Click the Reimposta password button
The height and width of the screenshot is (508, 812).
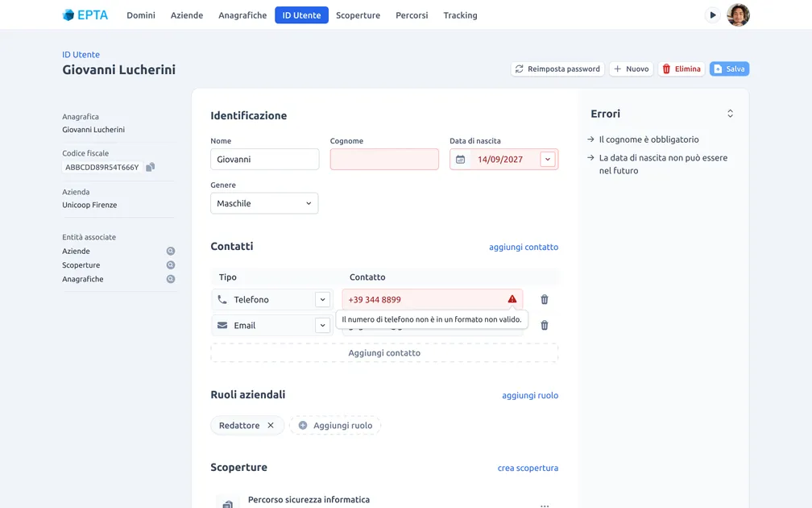pyautogui.click(x=557, y=69)
